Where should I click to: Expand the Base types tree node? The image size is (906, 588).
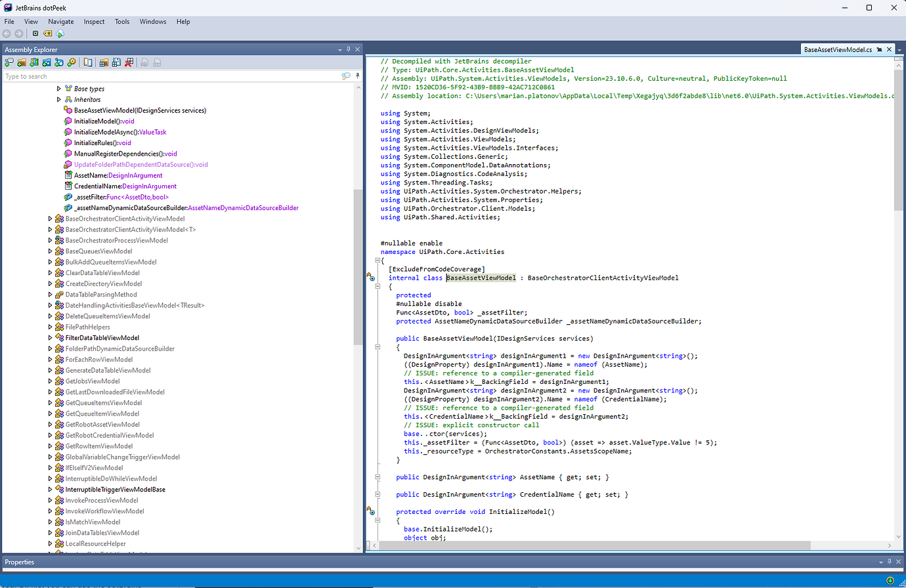[58, 89]
